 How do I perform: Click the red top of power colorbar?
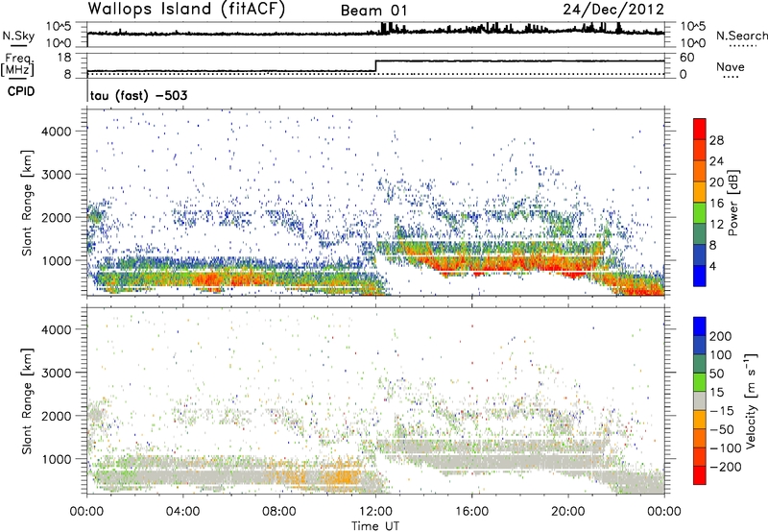click(x=700, y=129)
